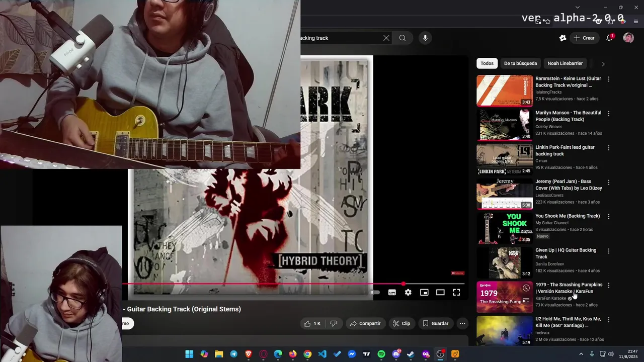Create a Clip of the video
This screenshot has height=362, width=644.
click(401, 323)
